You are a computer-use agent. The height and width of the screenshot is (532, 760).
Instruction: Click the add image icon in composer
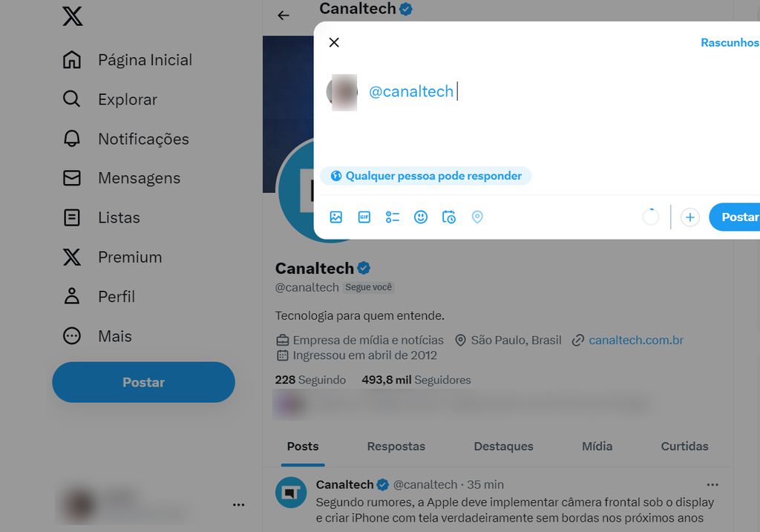coord(336,217)
